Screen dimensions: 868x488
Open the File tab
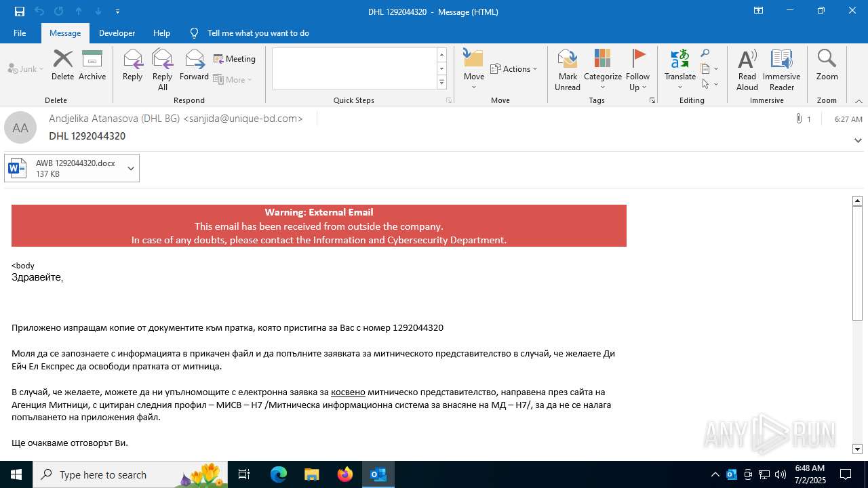pyautogui.click(x=20, y=33)
